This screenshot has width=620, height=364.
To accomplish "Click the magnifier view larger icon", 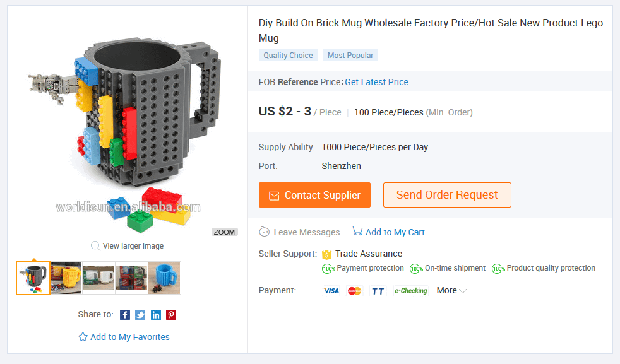I will point(95,245).
